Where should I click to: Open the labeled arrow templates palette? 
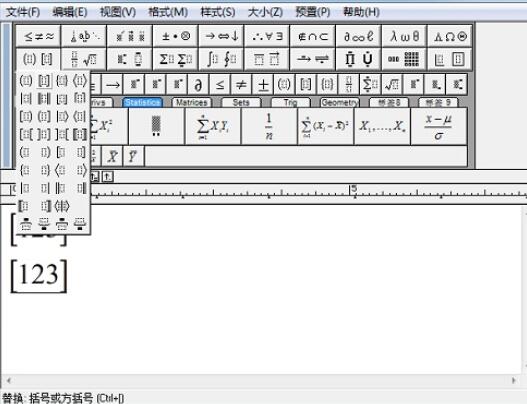[313, 59]
